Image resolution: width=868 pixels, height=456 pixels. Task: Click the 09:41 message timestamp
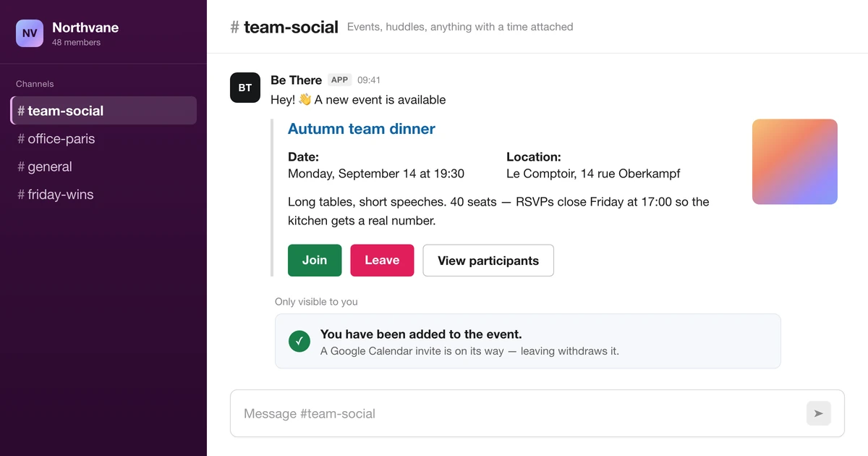(x=369, y=80)
